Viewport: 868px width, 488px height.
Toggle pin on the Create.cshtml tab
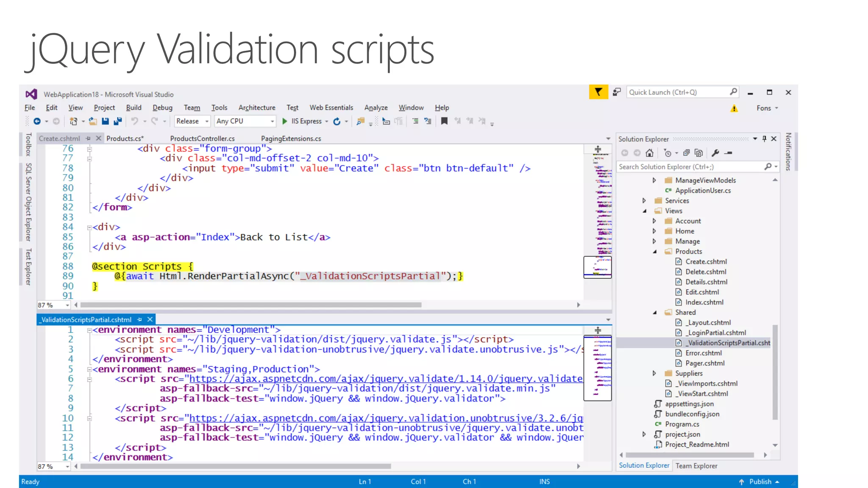tap(88, 139)
